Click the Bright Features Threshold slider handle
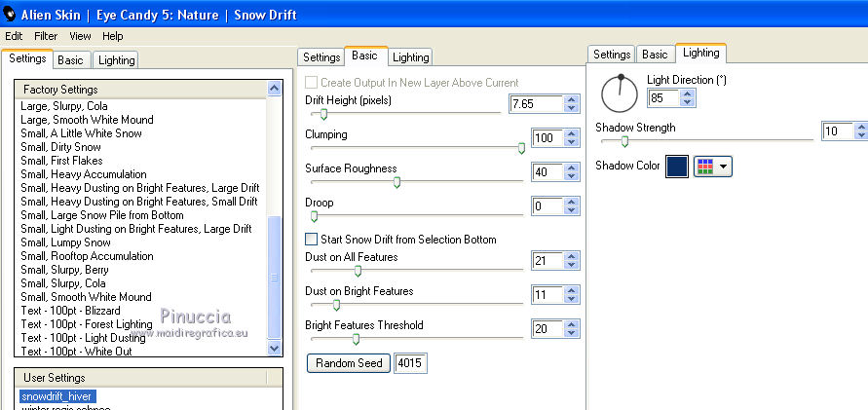Screen dimensions: 868x410 (x=356, y=339)
